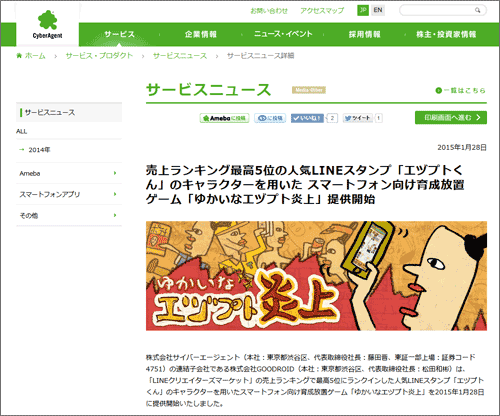Open the 採用情報 navigation tab
500x416 pixels.
tap(364, 34)
